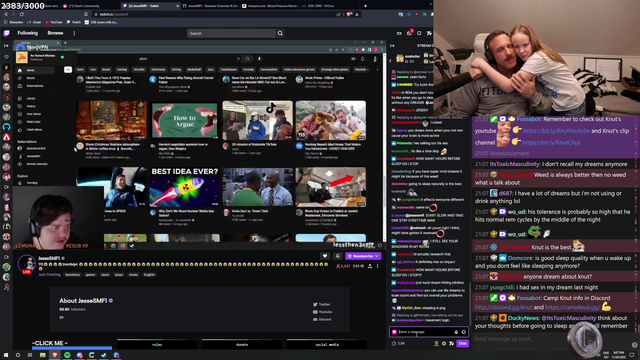The width and height of the screenshot is (640, 360).
Task: Open the Resubscribe dropdown button
Action: coord(363,256)
